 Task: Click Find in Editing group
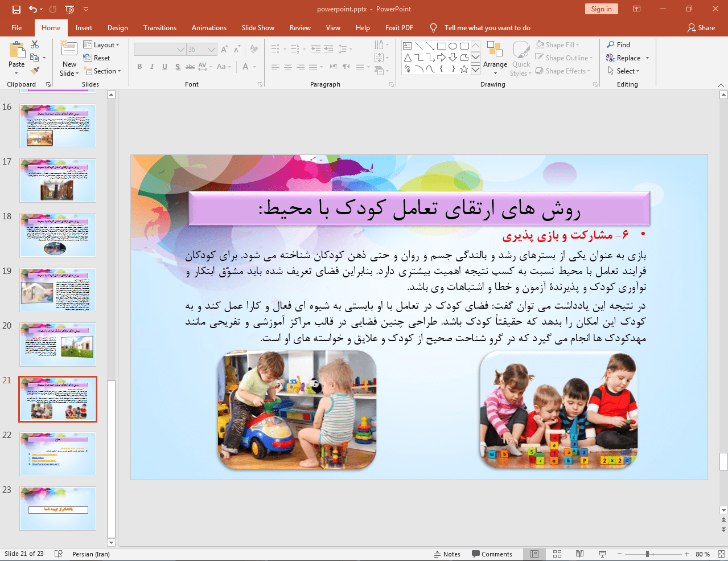coord(619,45)
